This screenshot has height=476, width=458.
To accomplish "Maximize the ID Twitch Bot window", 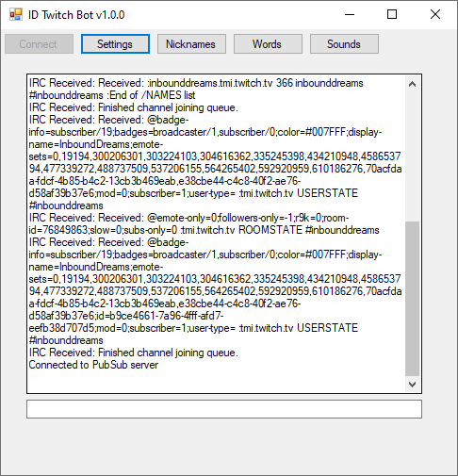I will coord(392,14).
